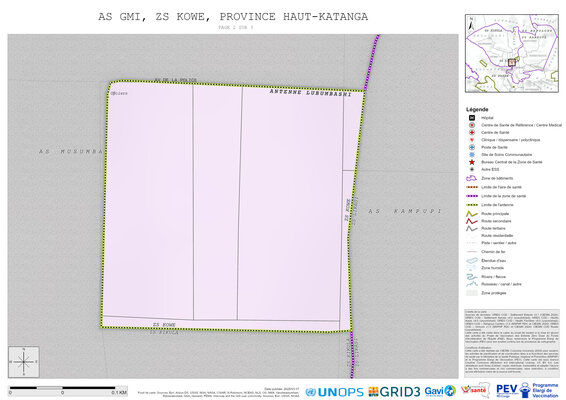Click the 'AS MUSUMBA' map label
566x400 pixels.
click(x=71, y=152)
